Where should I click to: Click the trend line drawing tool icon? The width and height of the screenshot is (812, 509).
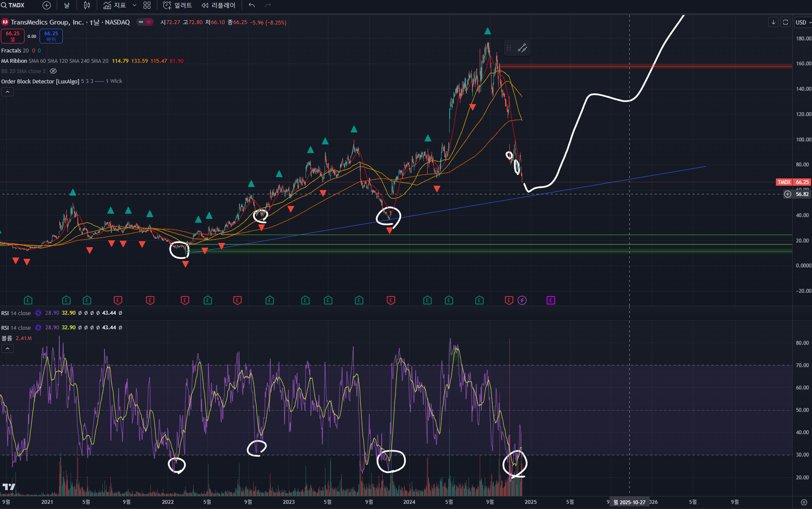click(x=522, y=48)
